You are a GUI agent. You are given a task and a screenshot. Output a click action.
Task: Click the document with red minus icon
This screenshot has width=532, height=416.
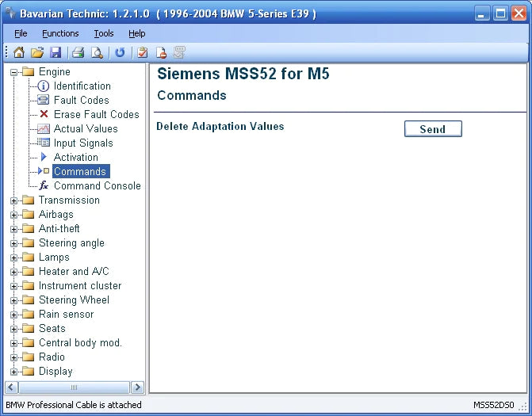pyautogui.click(x=161, y=53)
